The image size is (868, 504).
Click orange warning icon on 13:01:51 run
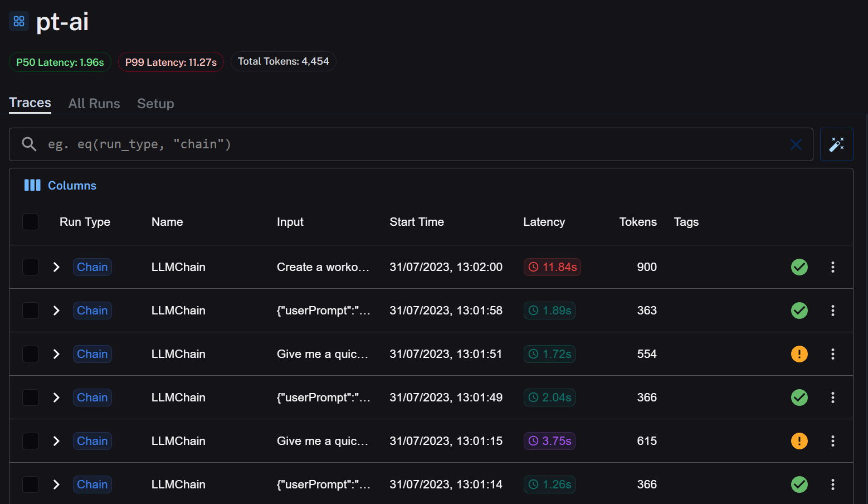point(799,354)
